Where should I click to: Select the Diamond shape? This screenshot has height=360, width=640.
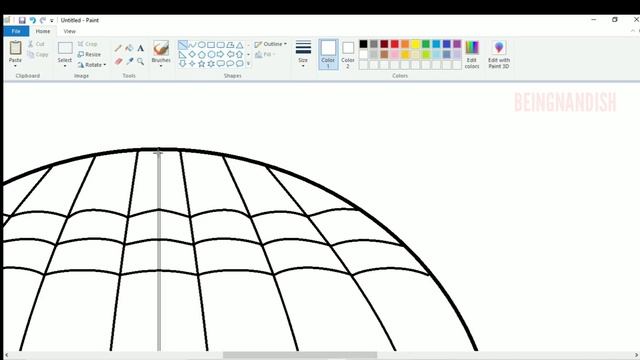(192, 54)
